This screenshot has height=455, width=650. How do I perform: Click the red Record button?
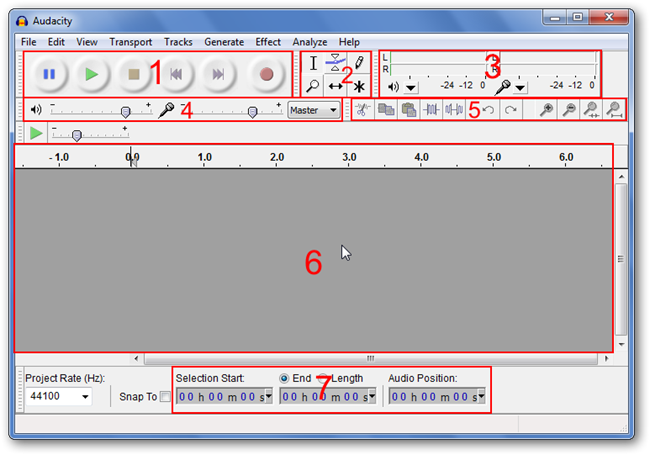[266, 74]
